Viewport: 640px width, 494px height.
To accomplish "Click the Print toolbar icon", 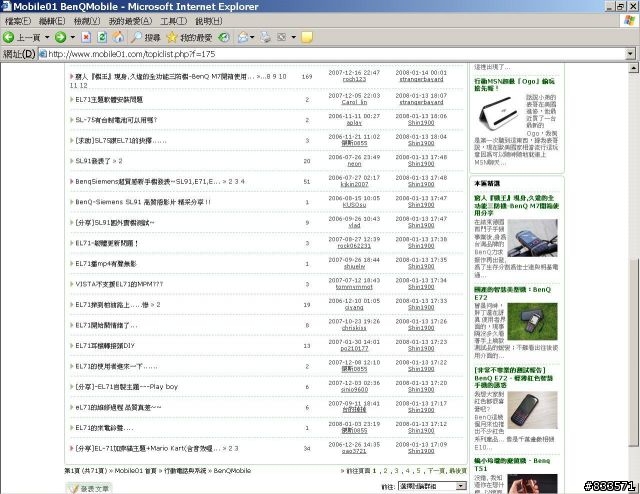I will pyautogui.click(x=266, y=38).
